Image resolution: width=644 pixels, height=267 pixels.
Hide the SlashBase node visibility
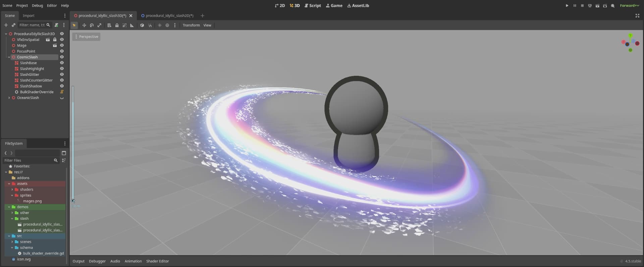(x=62, y=63)
